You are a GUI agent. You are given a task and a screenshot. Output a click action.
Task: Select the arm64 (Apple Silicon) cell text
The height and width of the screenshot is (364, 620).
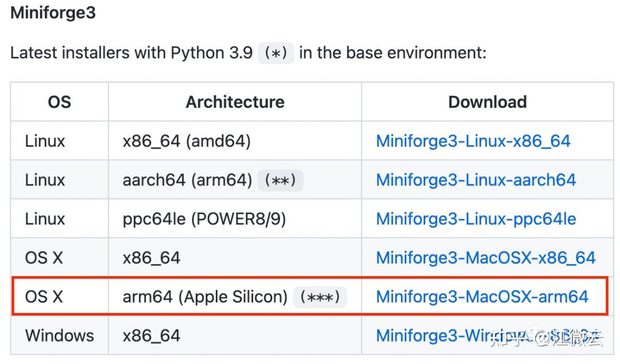tap(205, 297)
